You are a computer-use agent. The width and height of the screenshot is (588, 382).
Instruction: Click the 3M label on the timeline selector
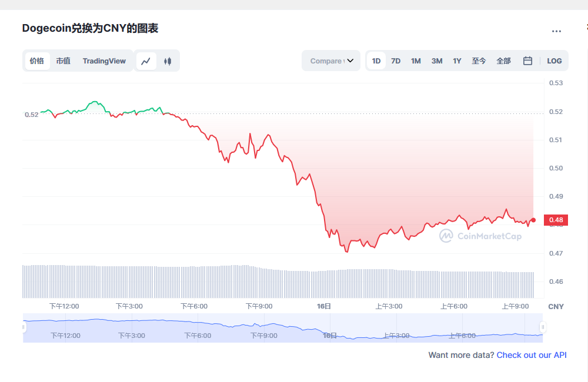point(436,61)
